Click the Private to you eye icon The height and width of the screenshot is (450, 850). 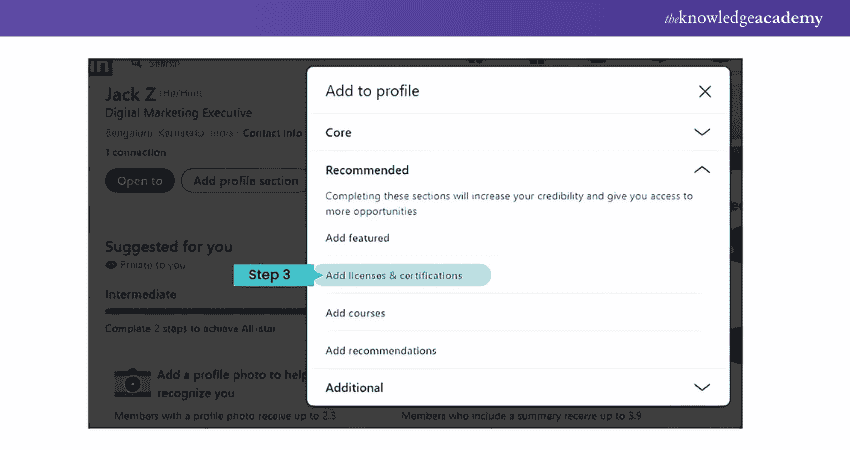point(111,265)
